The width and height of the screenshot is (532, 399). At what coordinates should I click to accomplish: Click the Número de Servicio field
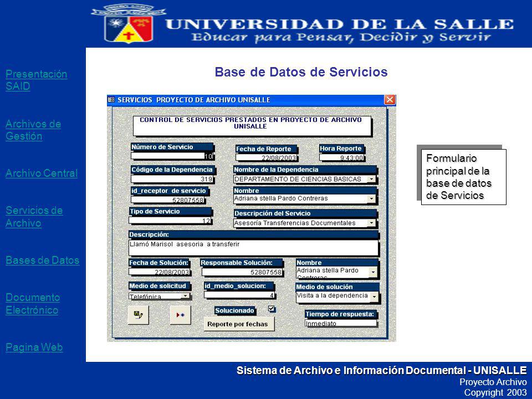pyautogui.click(x=172, y=156)
